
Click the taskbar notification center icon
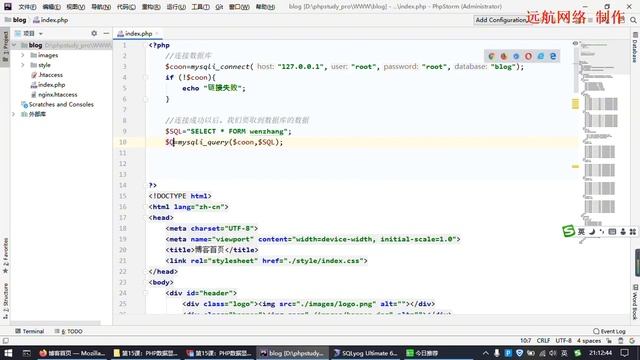(624, 353)
